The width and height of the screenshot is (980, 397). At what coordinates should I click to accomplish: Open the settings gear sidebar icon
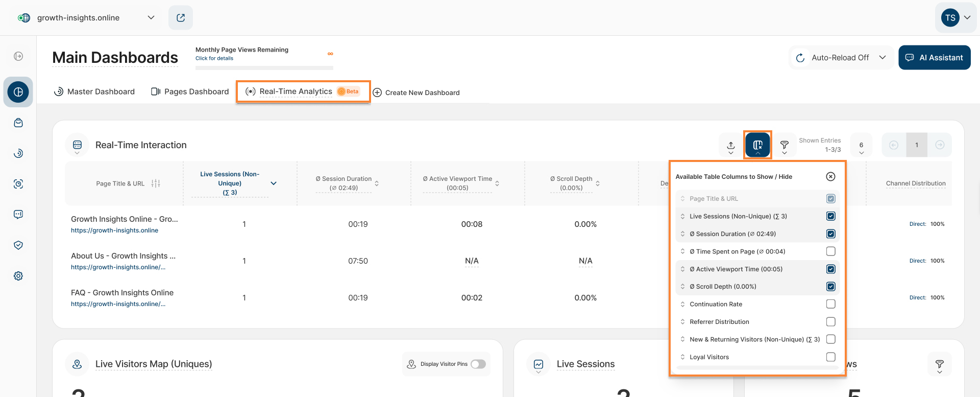[x=18, y=276]
